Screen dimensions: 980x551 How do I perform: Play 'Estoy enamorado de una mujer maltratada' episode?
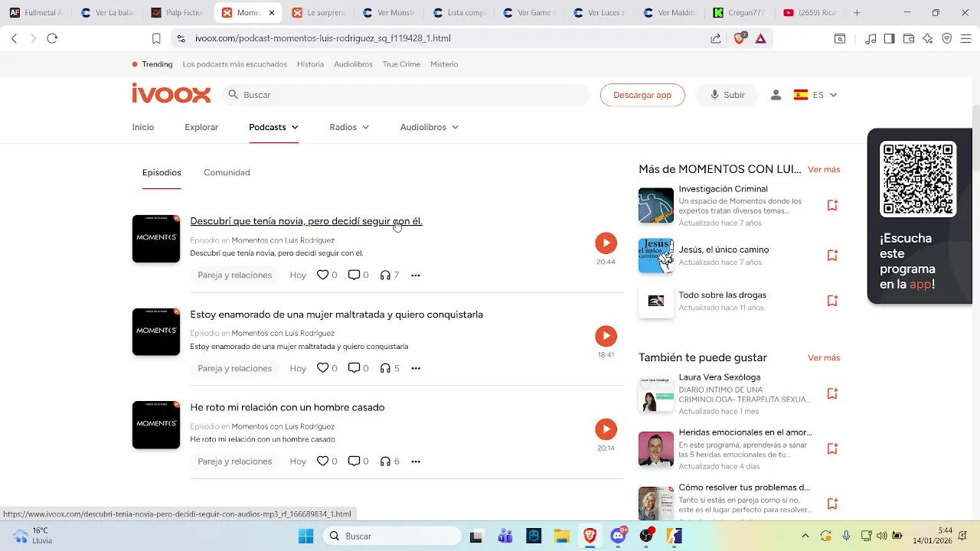point(606,336)
